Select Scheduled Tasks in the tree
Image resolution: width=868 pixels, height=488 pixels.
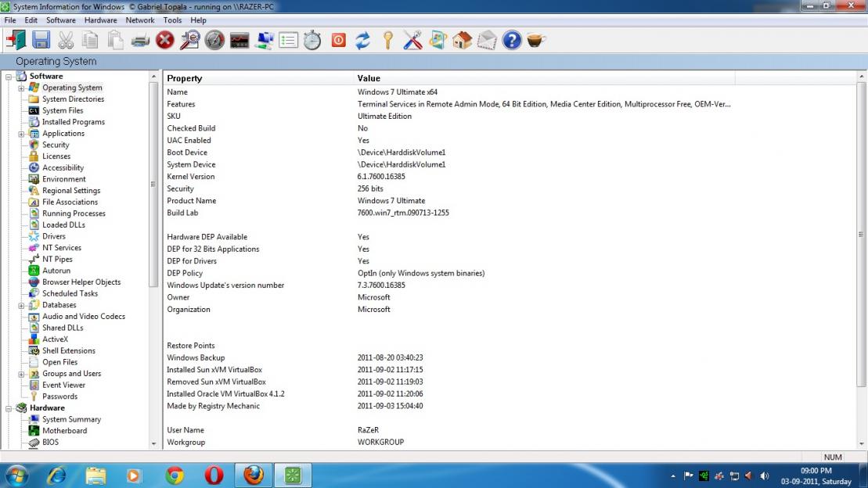tap(70, 294)
